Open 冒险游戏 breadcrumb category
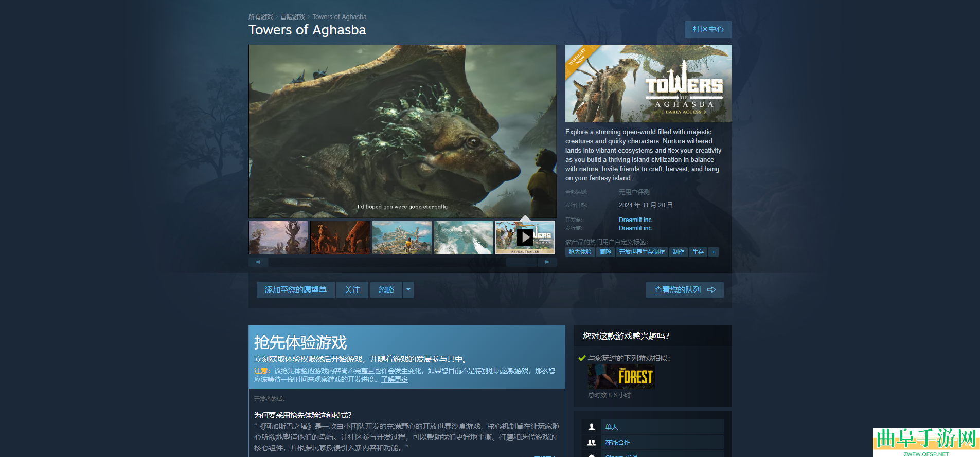Image resolution: width=980 pixels, height=457 pixels. [293, 17]
